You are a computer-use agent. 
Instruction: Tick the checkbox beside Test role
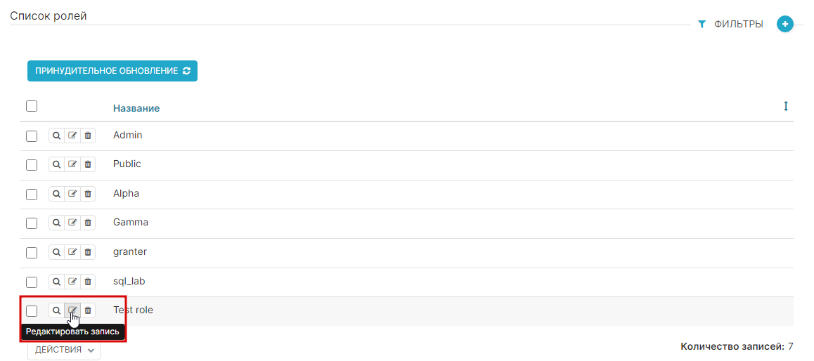(32, 311)
